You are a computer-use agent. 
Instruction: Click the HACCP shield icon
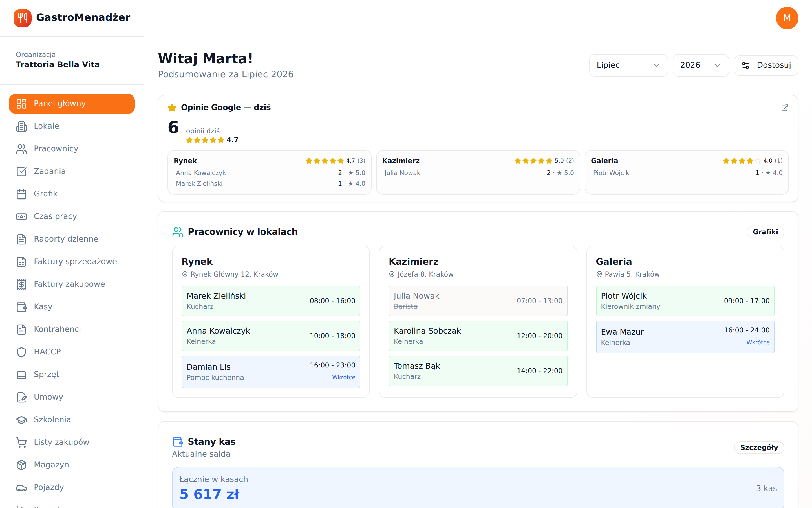click(x=21, y=352)
